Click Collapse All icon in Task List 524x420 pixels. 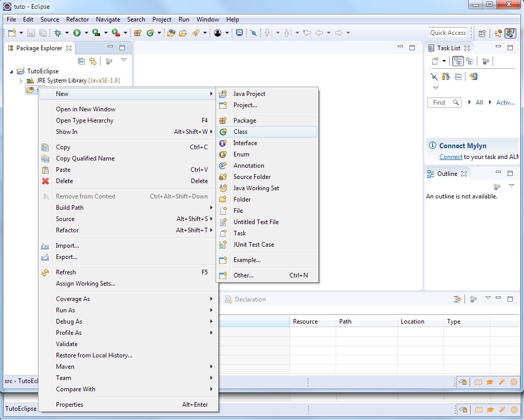pyautogui.click(x=458, y=76)
